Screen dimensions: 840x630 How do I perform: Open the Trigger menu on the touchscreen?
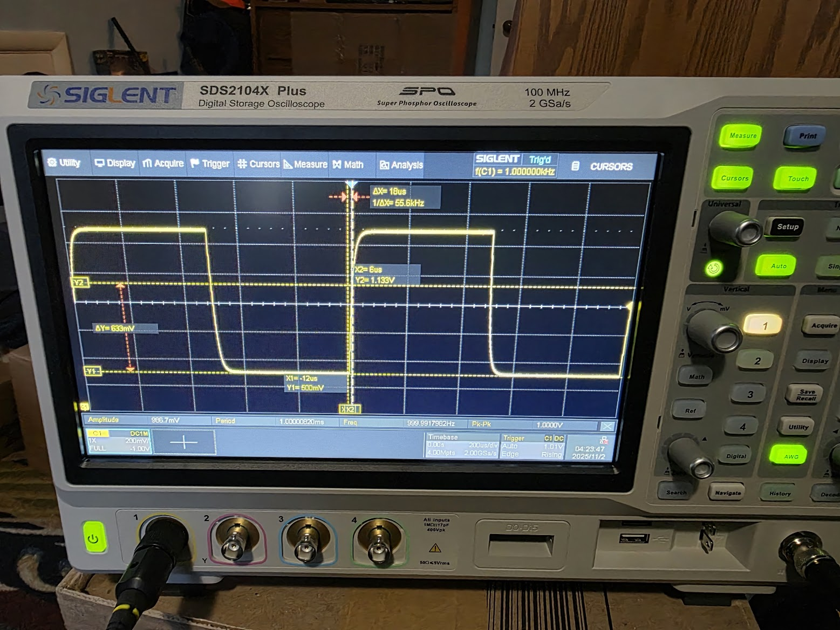click(210, 163)
